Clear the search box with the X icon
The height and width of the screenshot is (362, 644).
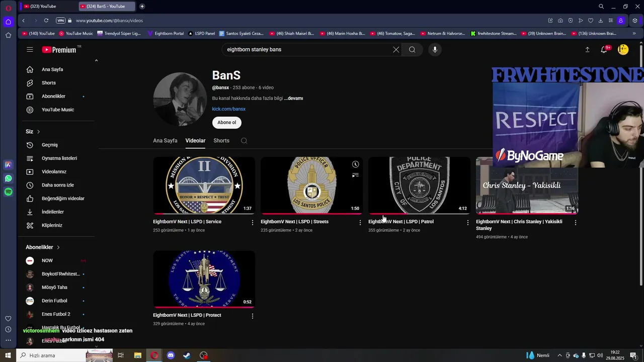pyautogui.click(x=396, y=49)
